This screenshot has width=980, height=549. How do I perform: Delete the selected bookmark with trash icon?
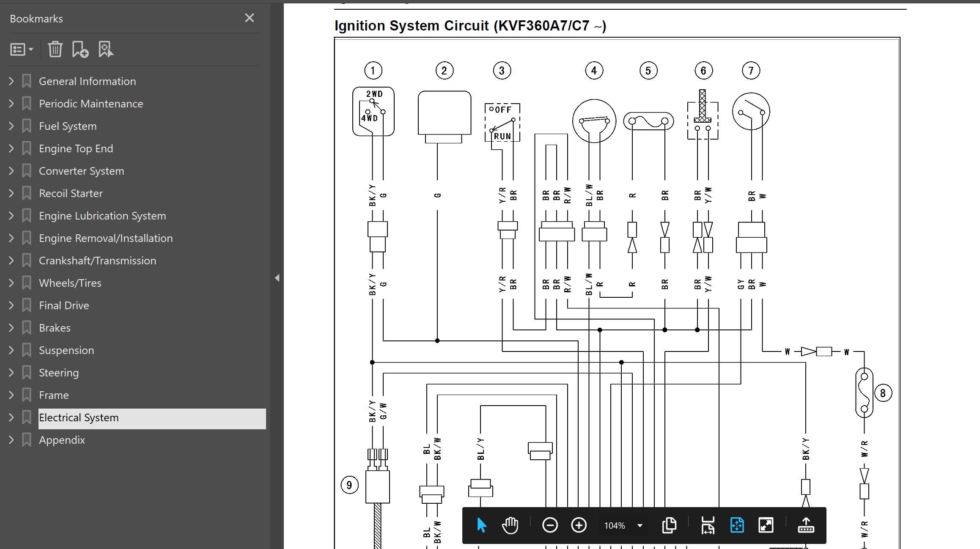55,49
